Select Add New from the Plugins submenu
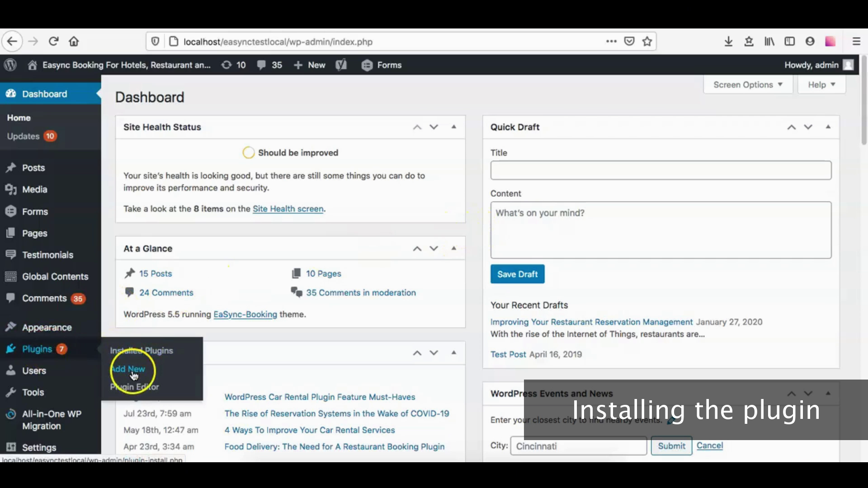 click(x=127, y=369)
